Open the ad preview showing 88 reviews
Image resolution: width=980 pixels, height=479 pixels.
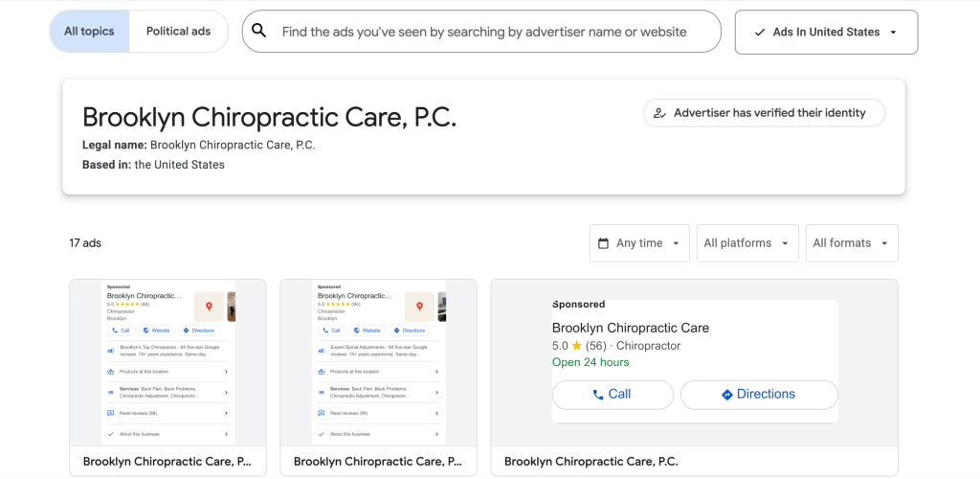167,377
